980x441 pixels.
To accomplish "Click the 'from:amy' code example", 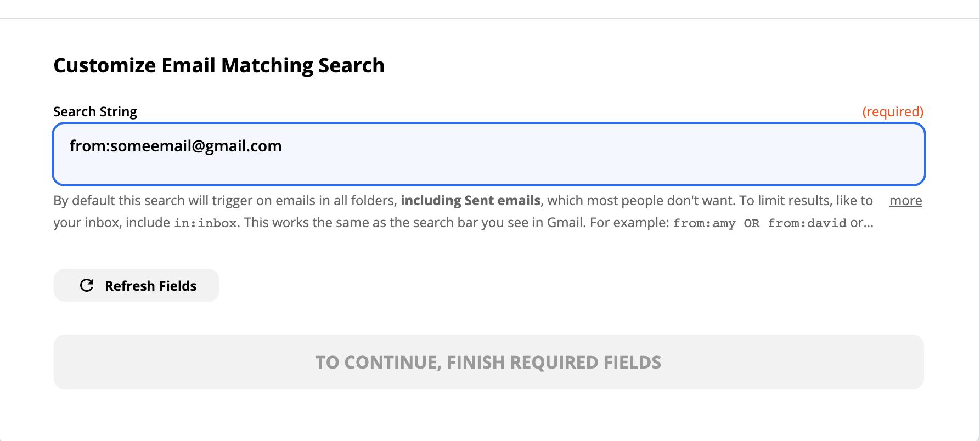I will (x=704, y=223).
